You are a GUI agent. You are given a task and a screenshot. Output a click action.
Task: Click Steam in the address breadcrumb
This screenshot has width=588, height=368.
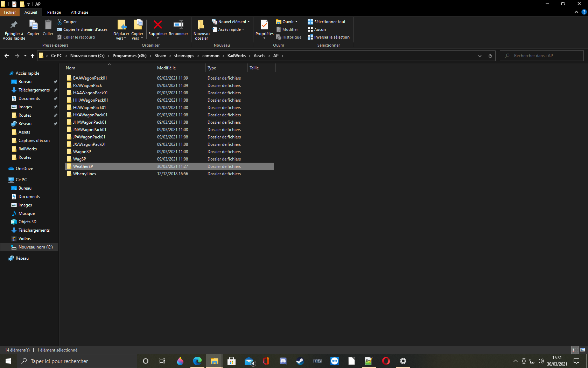point(160,56)
